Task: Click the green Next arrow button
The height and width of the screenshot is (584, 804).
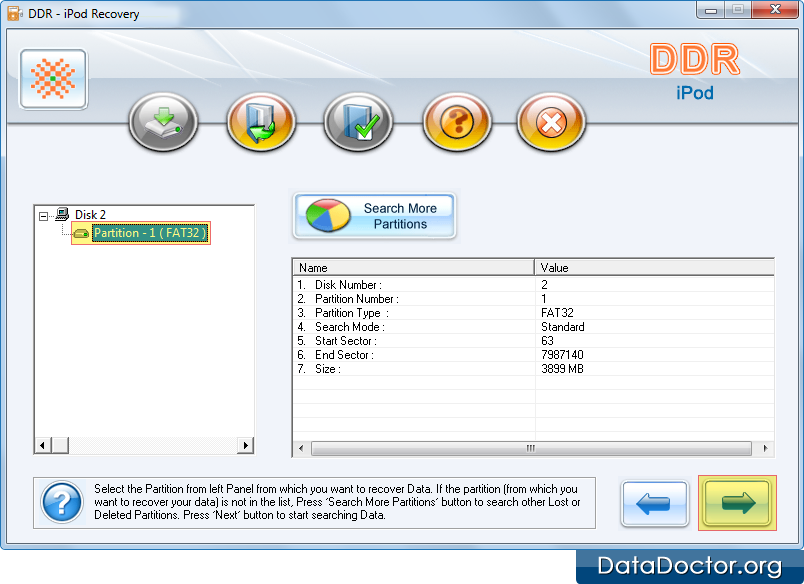Action: pyautogui.click(x=737, y=503)
